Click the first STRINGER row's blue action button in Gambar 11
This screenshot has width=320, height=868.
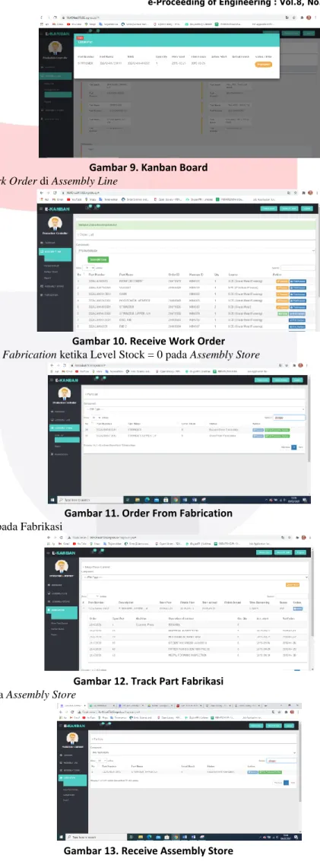tap(258, 429)
